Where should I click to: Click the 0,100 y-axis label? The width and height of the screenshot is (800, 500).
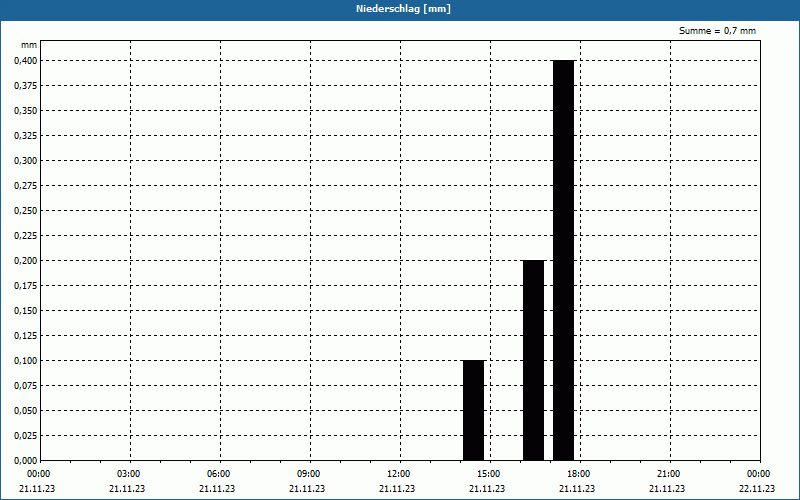pyautogui.click(x=26, y=361)
